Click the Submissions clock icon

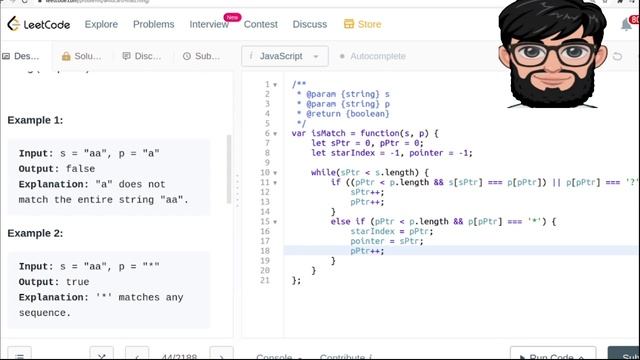(187, 56)
